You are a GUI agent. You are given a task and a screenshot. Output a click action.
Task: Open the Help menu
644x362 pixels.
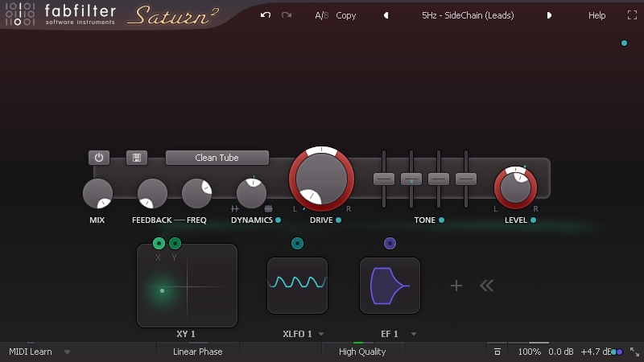point(597,15)
